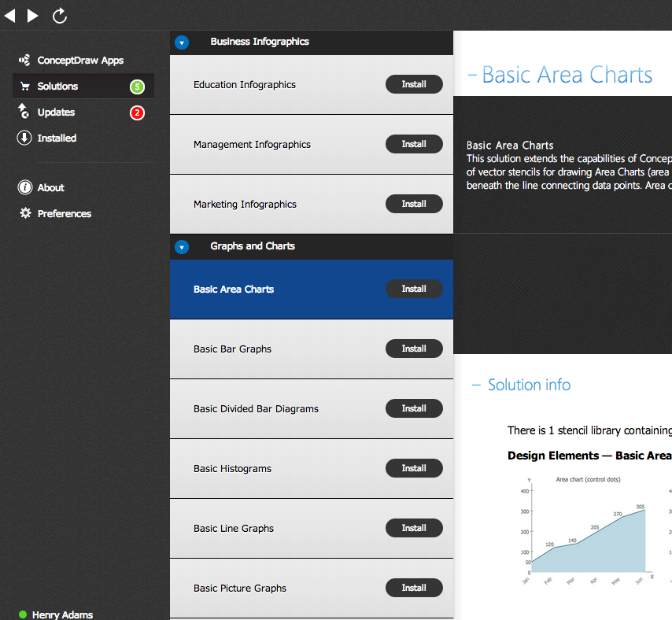
Task: Install Basic Divided Bar Diagrams
Action: (x=414, y=408)
